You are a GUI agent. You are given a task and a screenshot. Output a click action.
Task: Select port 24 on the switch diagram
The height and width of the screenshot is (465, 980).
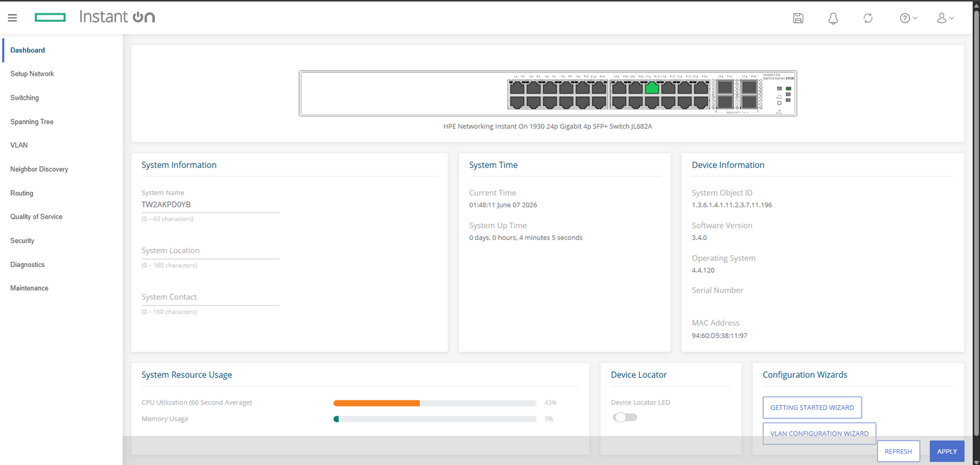(701, 102)
